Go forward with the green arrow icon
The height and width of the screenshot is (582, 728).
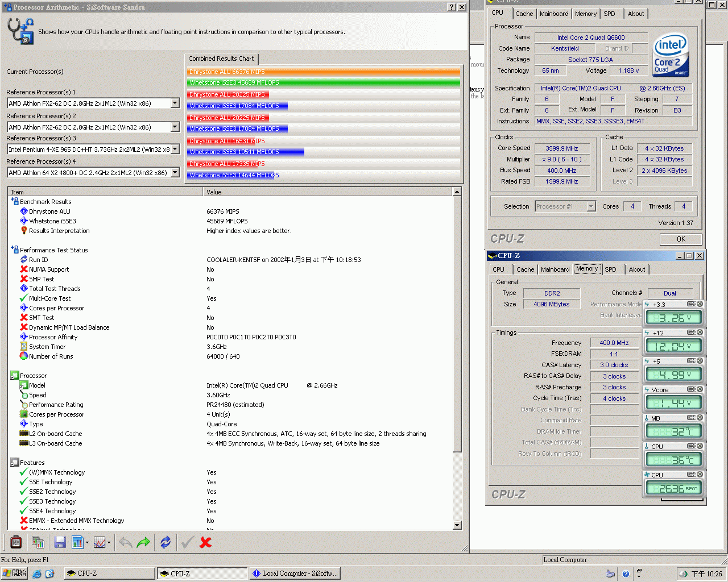(x=143, y=542)
